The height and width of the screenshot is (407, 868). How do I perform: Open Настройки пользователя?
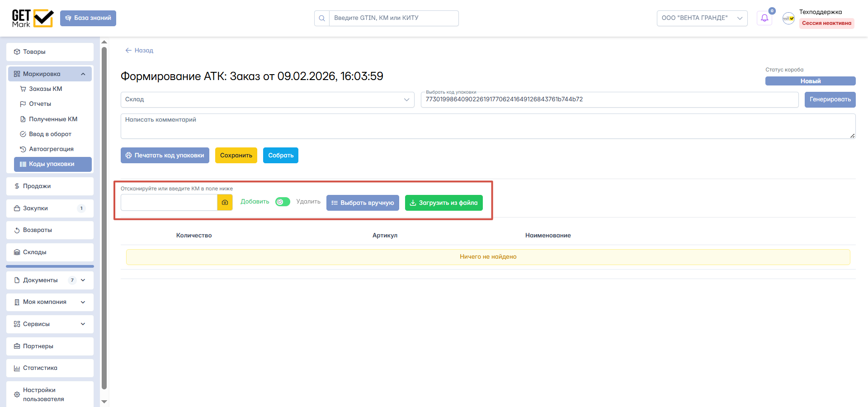click(x=50, y=394)
